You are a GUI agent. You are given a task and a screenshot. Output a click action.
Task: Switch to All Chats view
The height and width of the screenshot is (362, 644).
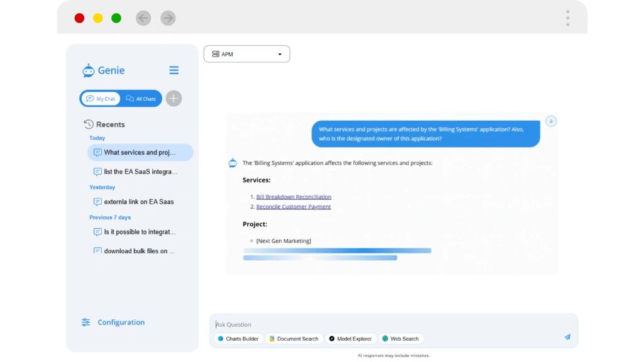point(141,99)
